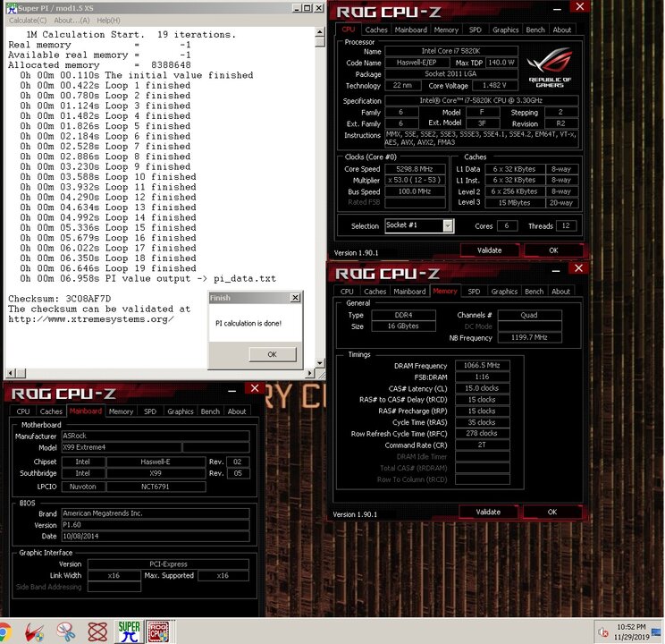This screenshot has width=665, height=644.
Task: Select About tab in Mainboard CPU-Z window
Action: tap(237, 411)
